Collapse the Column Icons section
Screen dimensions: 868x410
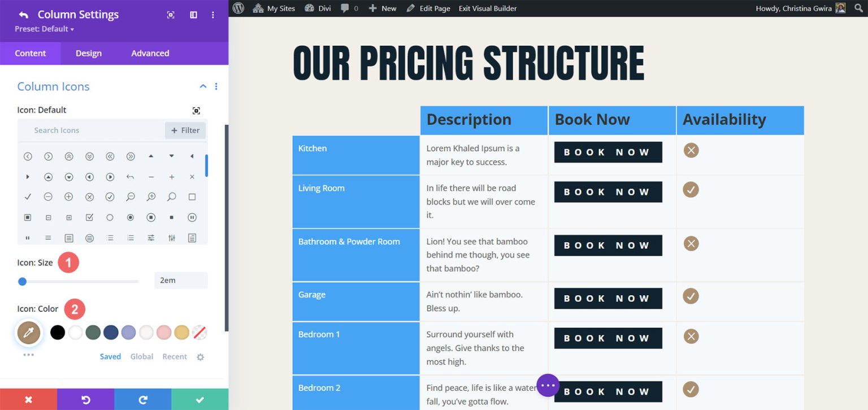(203, 86)
